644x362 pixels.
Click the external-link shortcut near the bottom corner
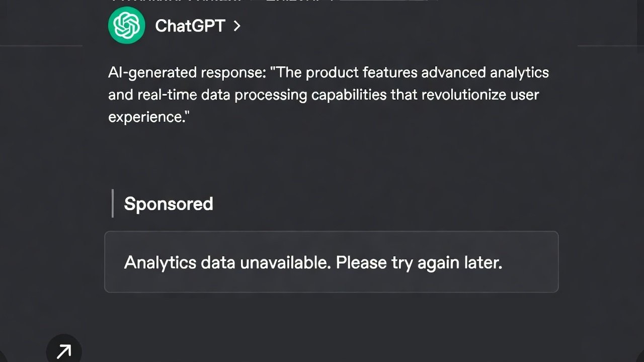click(x=64, y=352)
